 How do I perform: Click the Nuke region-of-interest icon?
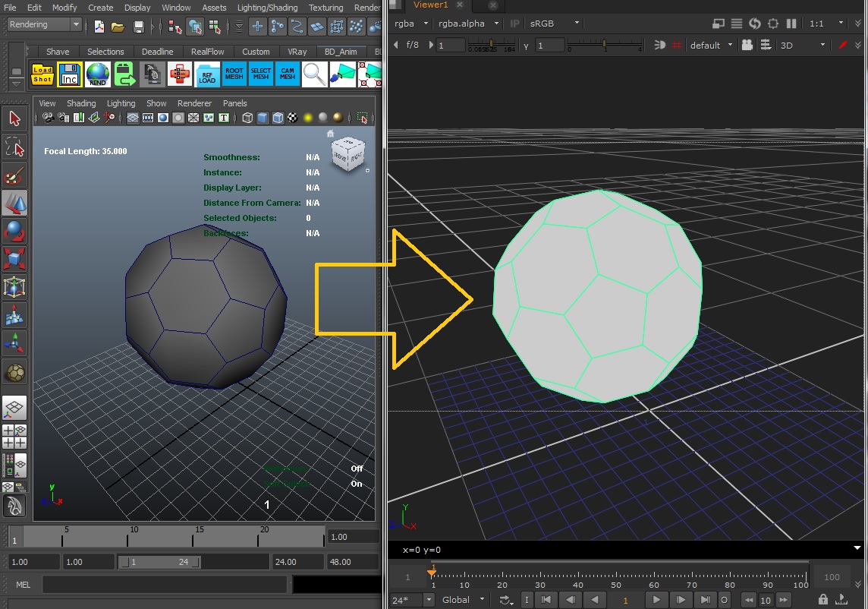773,24
